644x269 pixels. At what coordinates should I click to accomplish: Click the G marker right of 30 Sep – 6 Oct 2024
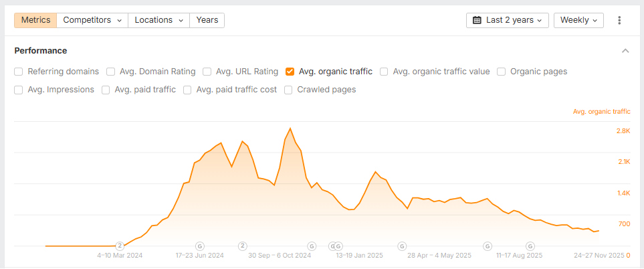tap(312, 246)
